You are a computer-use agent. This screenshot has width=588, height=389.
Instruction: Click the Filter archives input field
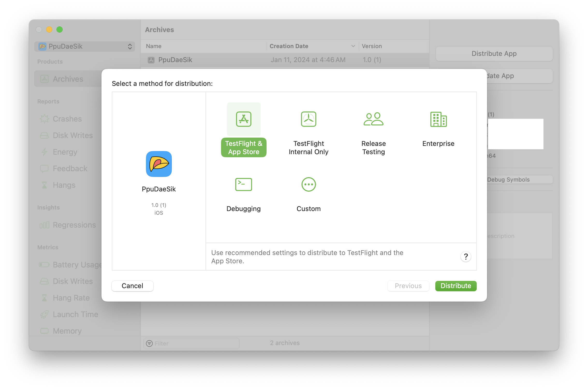tap(191, 343)
